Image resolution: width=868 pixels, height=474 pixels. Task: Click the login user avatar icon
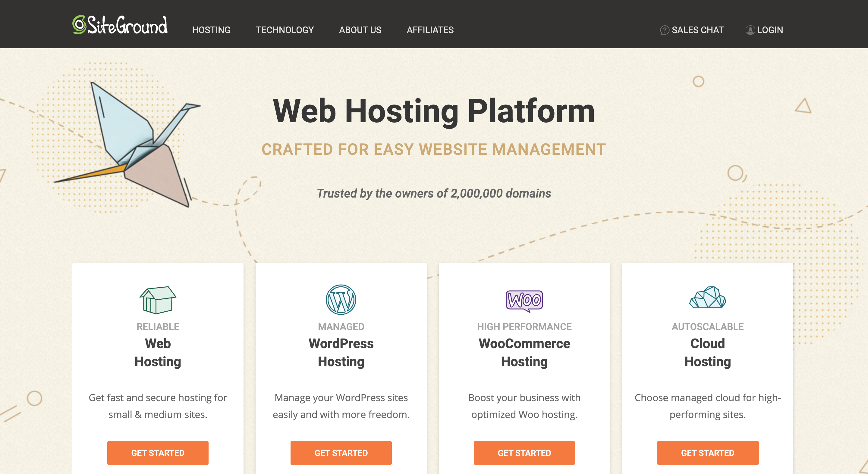click(750, 30)
